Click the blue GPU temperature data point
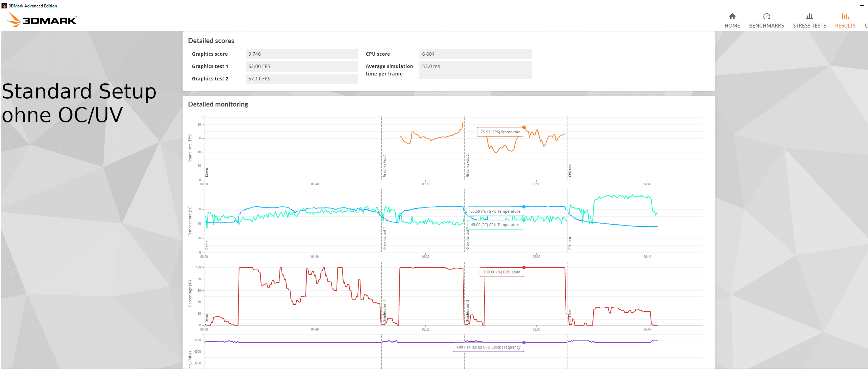Viewport: 868px width, 369px height. 524,207
